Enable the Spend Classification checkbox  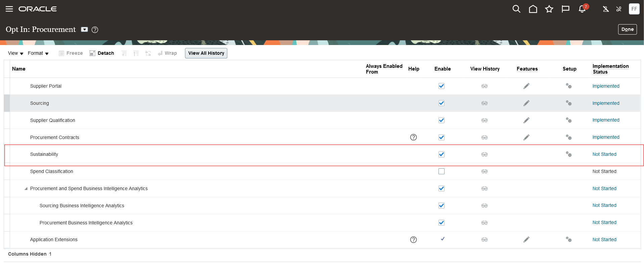(x=442, y=171)
